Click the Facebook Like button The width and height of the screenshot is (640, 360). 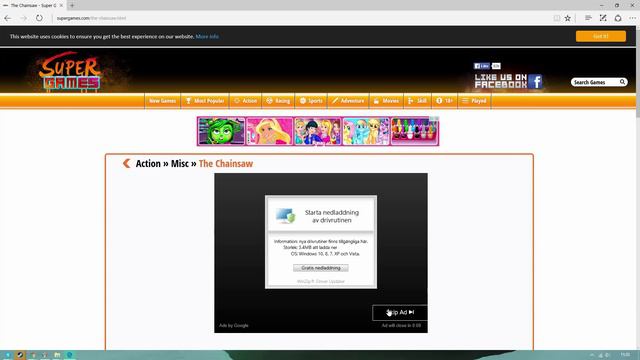click(x=482, y=66)
